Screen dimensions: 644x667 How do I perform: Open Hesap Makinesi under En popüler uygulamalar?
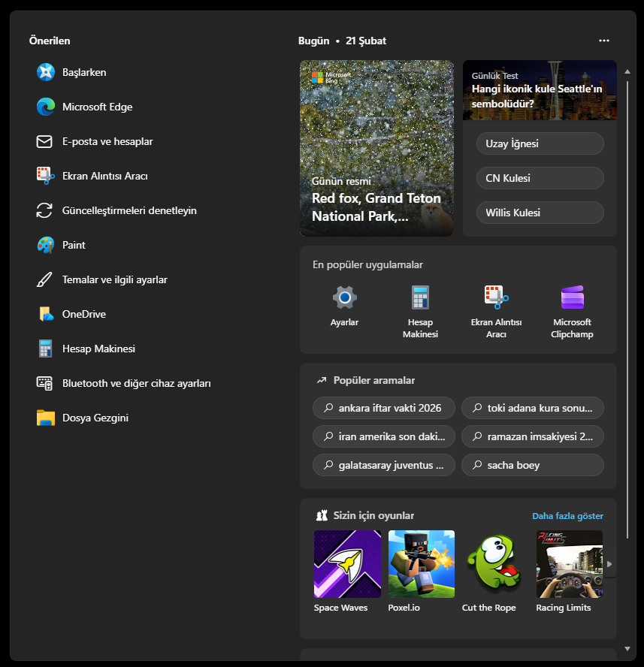(420, 312)
